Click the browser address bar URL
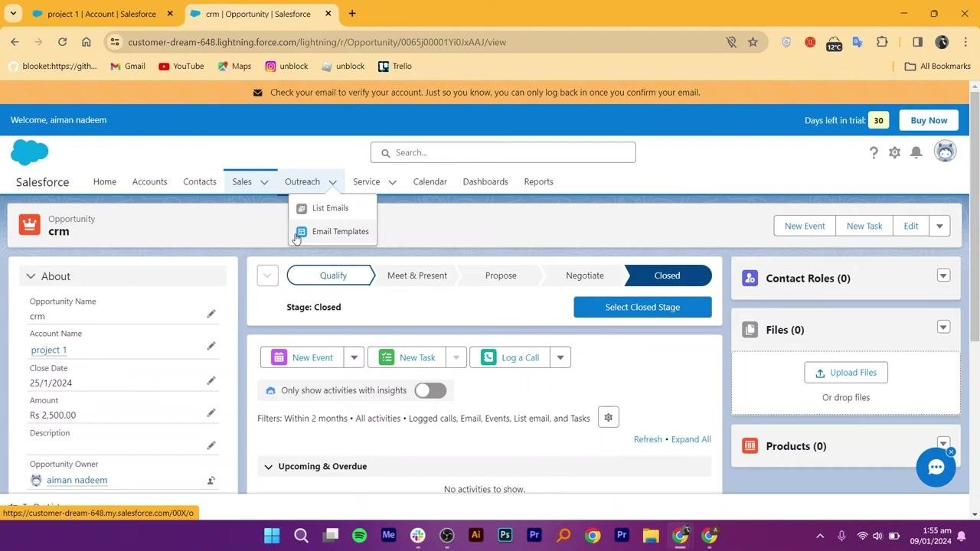The width and height of the screenshot is (980, 551). click(317, 42)
